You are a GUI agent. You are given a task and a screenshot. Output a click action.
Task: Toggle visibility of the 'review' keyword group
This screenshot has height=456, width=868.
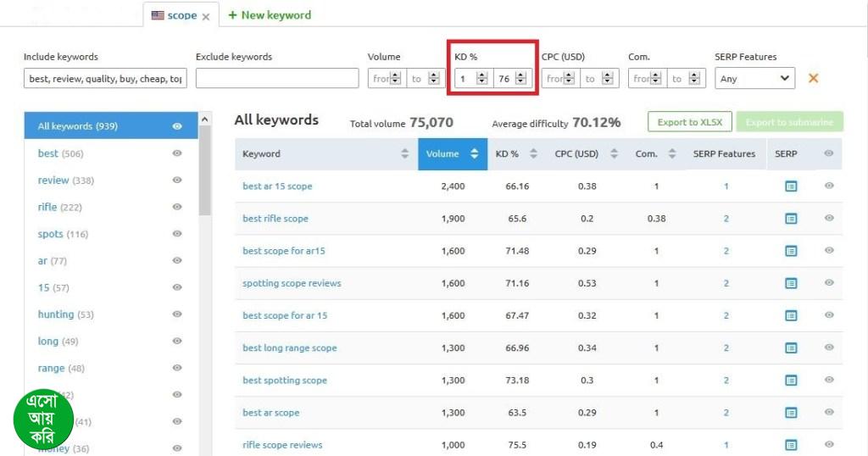point(177,181)
